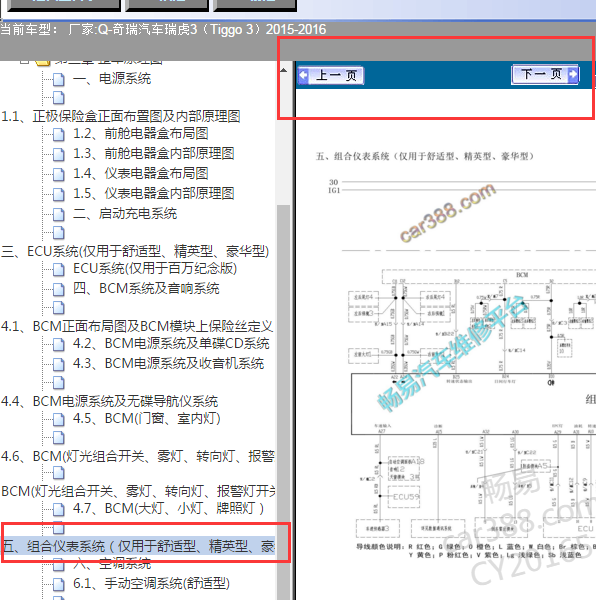Go to next page with 下一页 button

point(545,74)
